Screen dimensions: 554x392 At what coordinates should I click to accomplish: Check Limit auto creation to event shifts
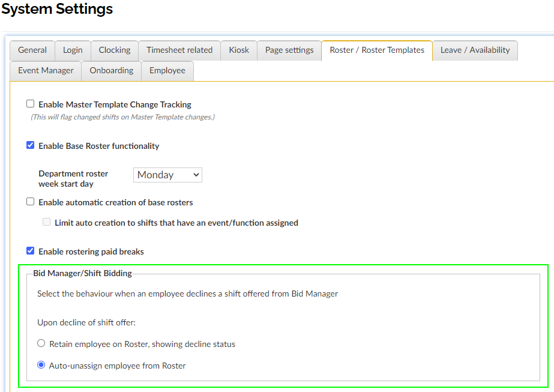47,222
